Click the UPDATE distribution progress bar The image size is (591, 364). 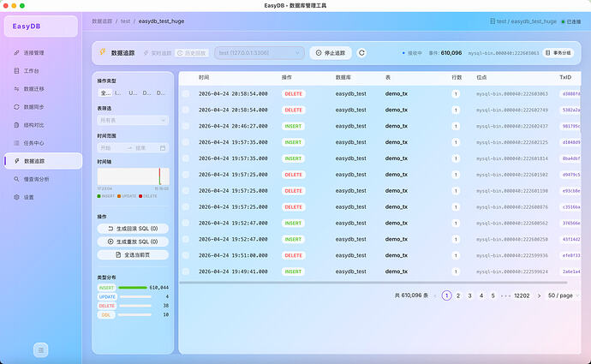[135, 296]
